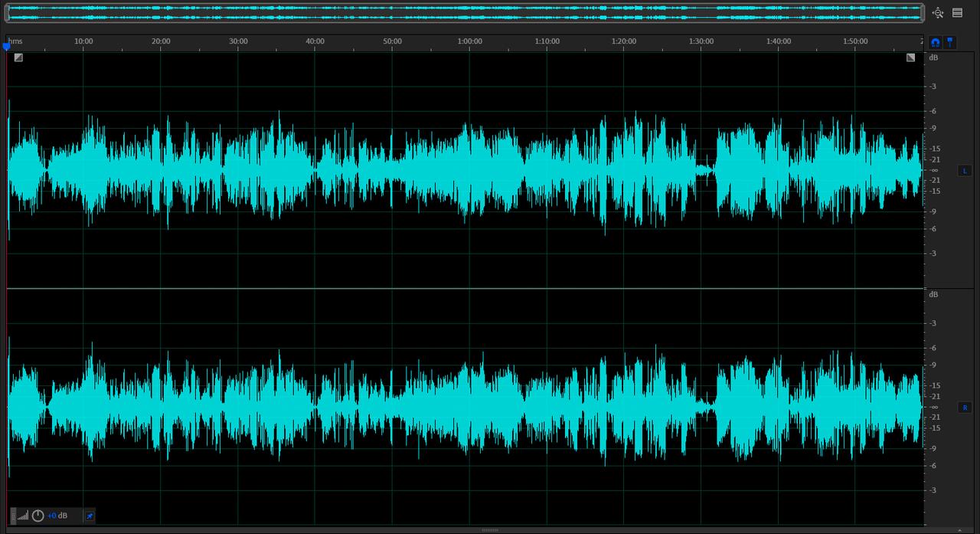
Task: Click the bottom panel resize grip dots
Action: click(x=490, y=530)
